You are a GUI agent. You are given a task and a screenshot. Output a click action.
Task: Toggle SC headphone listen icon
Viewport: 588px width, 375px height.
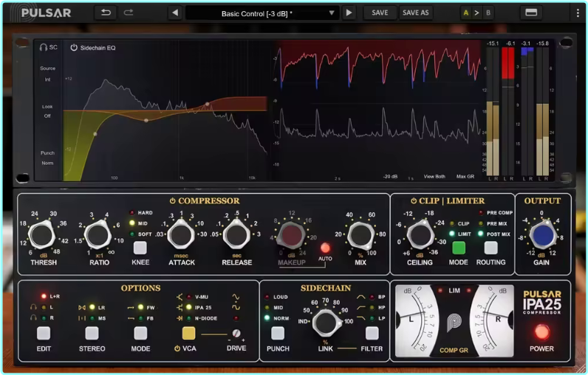44,47
